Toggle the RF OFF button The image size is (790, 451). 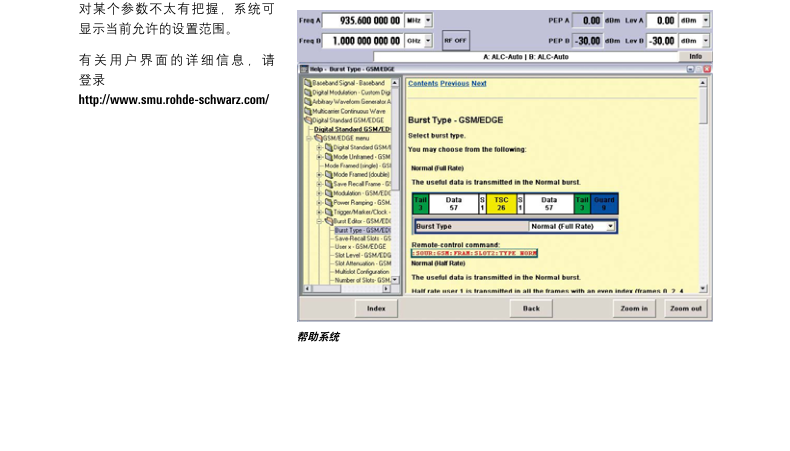pyautogui.click(x=456, y=40)
